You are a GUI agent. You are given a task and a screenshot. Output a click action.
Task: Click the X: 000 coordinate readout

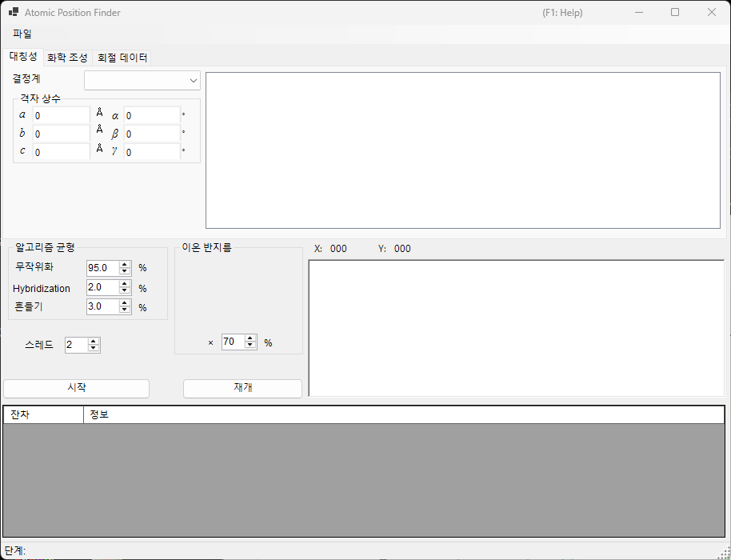click(330, 249)
